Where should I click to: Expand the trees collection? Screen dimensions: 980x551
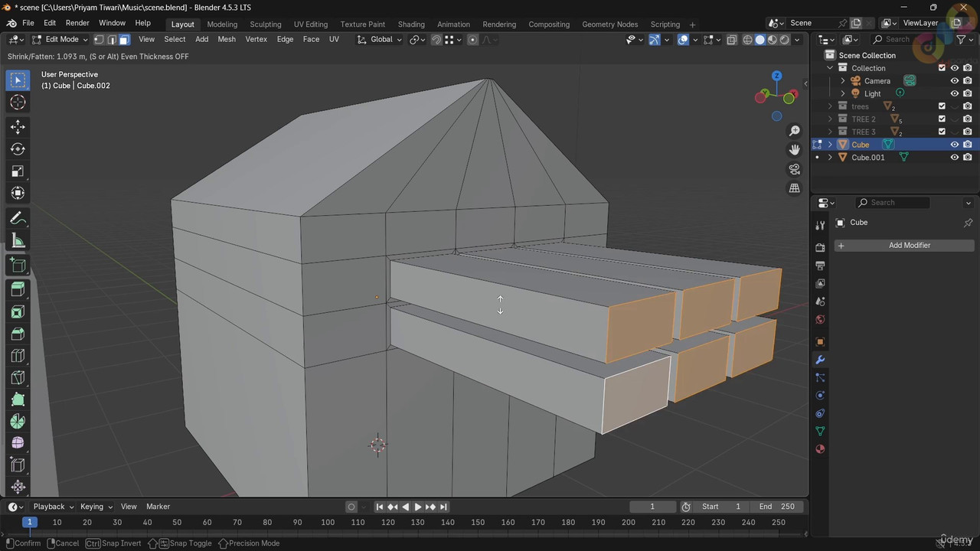[830, 106]
